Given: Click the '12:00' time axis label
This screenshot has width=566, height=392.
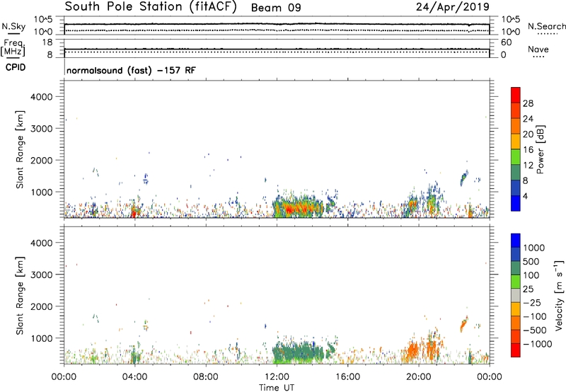Looking at the screenshot, I should click(x=277, y=377).
